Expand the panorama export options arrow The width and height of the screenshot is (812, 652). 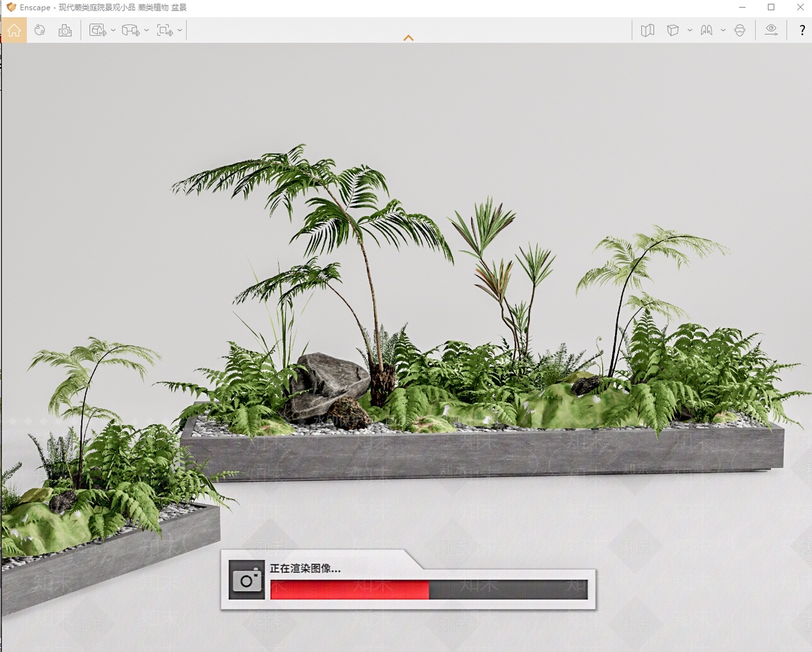[x=146, y=30]
